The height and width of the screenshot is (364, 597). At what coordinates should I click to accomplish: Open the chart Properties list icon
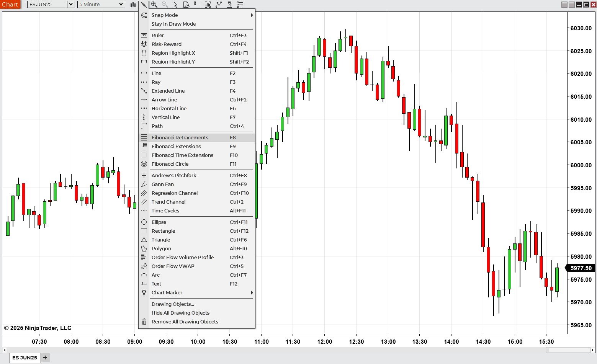(240, 5)
